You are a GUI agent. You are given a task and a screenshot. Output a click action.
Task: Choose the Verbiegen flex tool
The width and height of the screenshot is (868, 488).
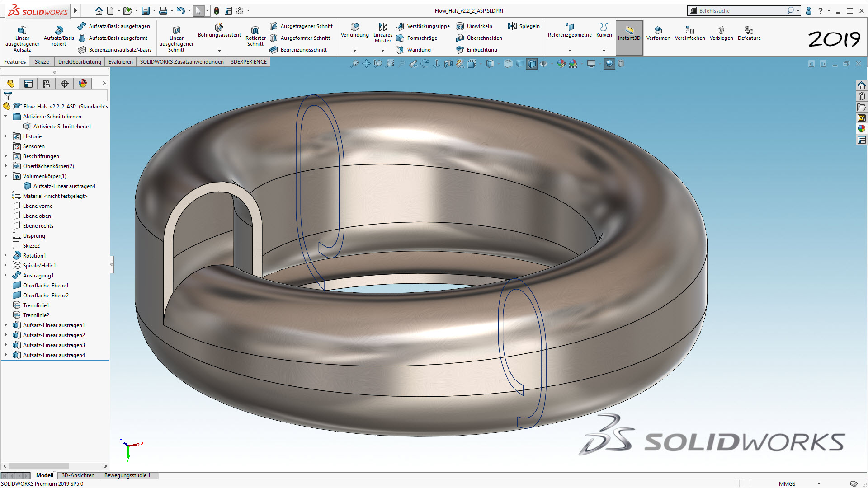coord(722,33)
